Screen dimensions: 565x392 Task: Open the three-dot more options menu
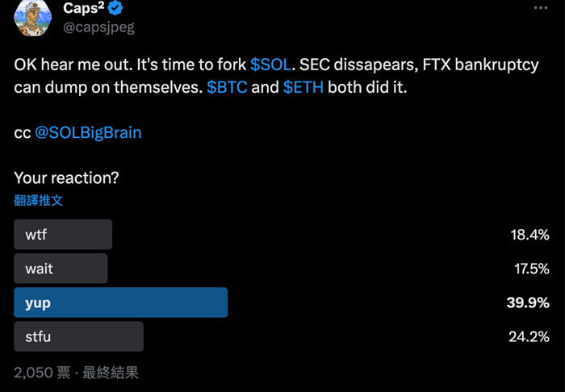540,7
